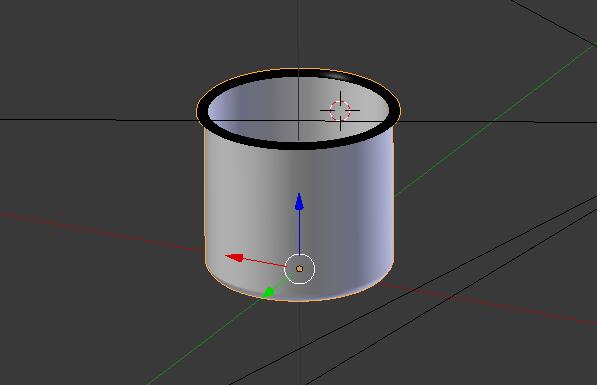Click the green Y-axis line above the cylinder
Viewport: 597px width, 385px height.
pos(495,123)
